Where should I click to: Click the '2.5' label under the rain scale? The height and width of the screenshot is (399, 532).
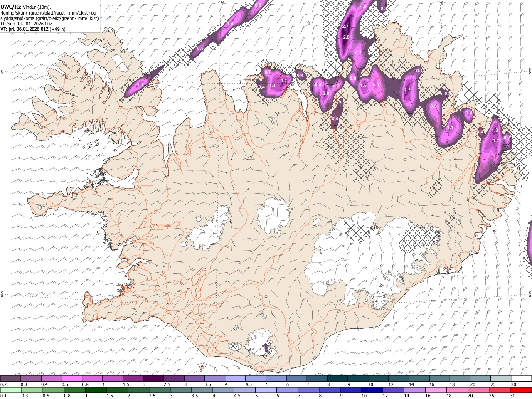click(152, 396)
